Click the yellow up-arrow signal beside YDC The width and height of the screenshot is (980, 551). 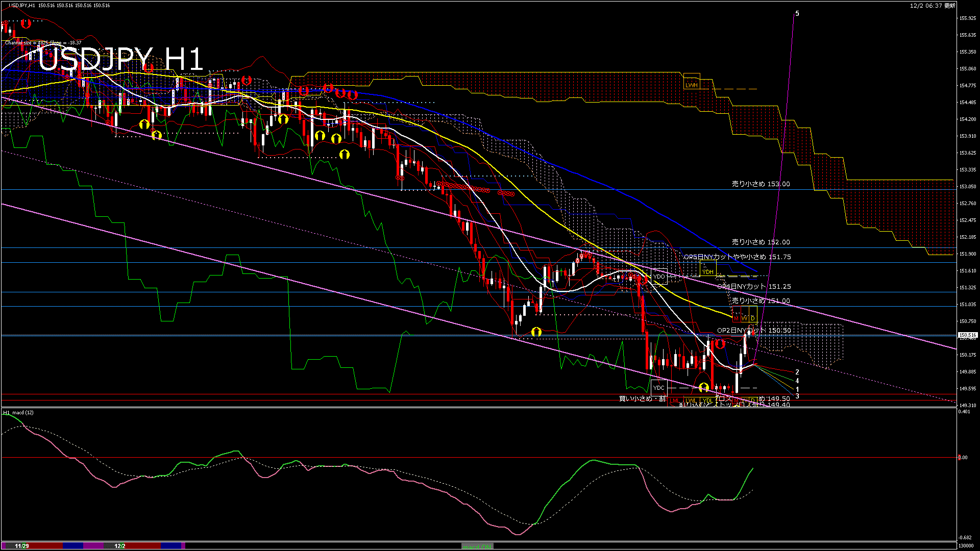(704, 388)
